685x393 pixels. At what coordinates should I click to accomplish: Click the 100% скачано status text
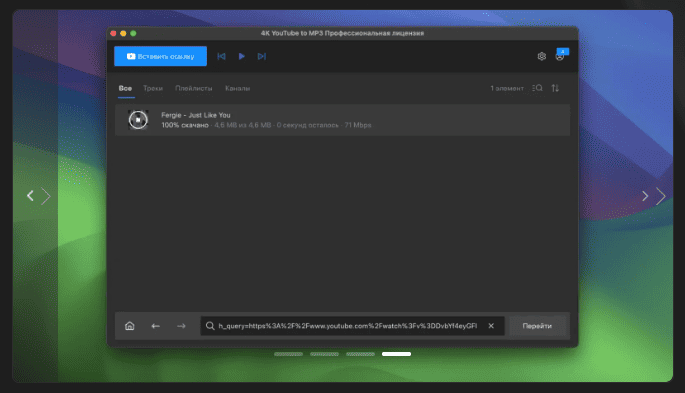185,125
